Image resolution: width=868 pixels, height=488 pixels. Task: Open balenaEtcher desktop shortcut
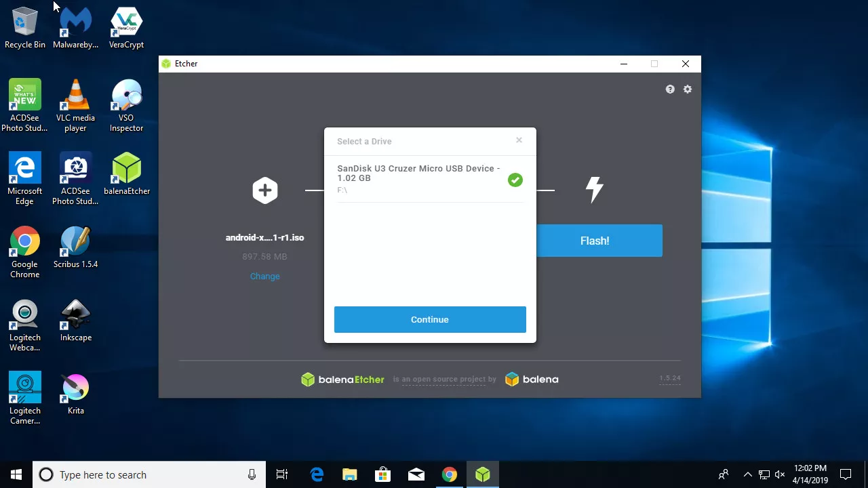point(127,174)
